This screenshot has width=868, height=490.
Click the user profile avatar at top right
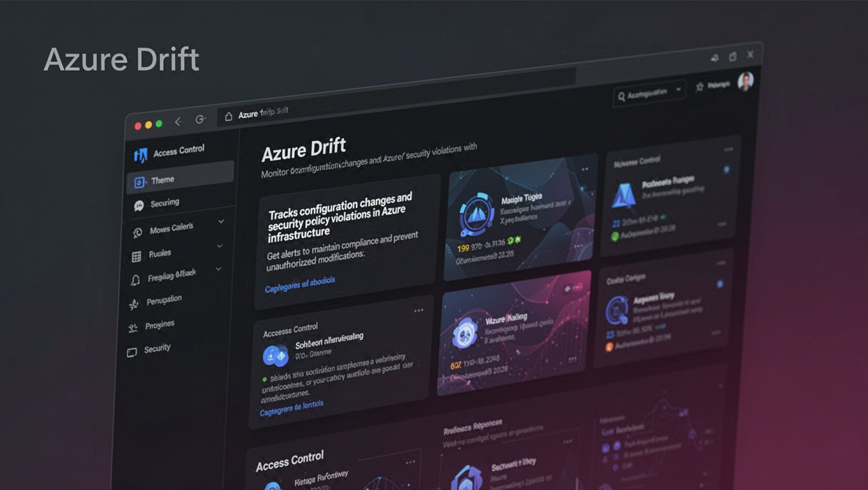point(745,80)
